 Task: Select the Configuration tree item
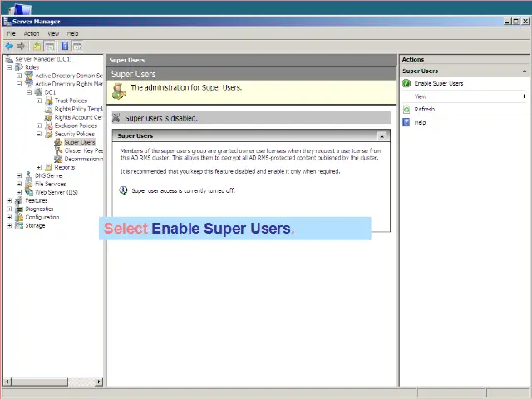coord(42,217)
